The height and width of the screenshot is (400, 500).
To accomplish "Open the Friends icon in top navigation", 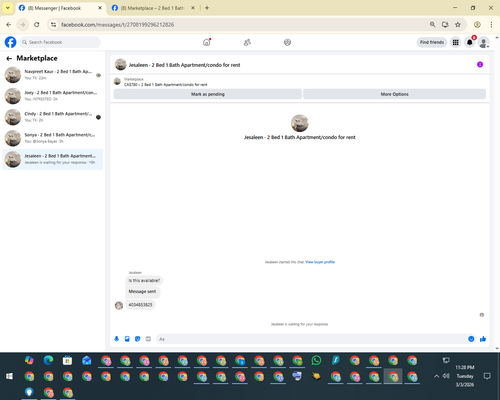I will click(x=247, y=42).
